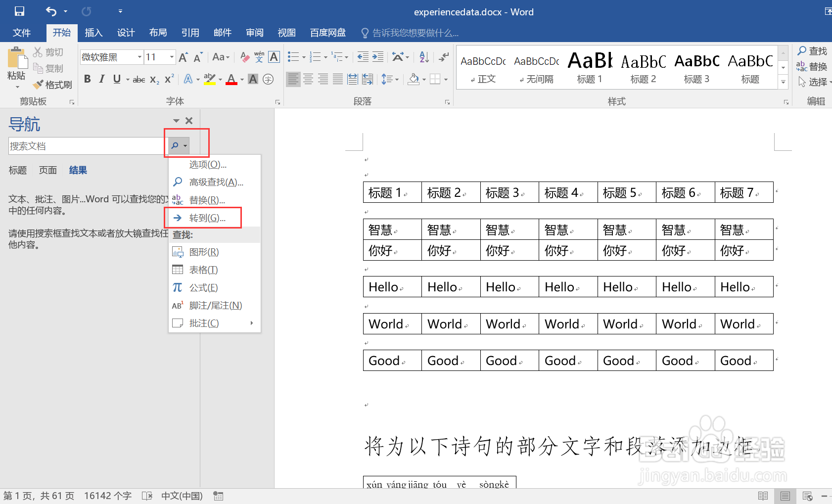Apply text highlight color
Viewport: 832px width, 504px height.
(210, 79)
